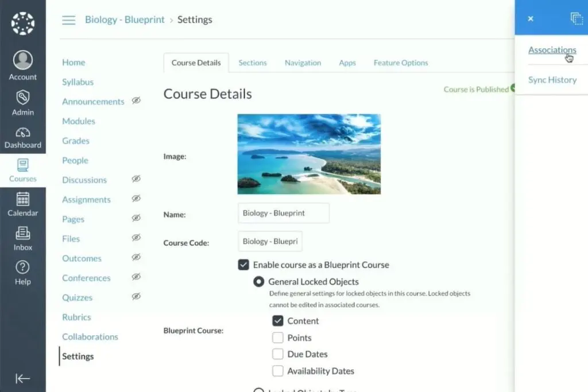The height and width of the screenshot is (392, 588).
Task: Open the Account avatar menu
Action: tap(23, 60)
